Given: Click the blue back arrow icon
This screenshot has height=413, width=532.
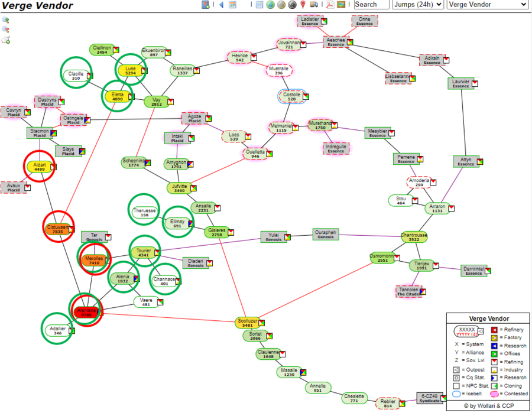Looking at the screenshot, I should (221, 5).
